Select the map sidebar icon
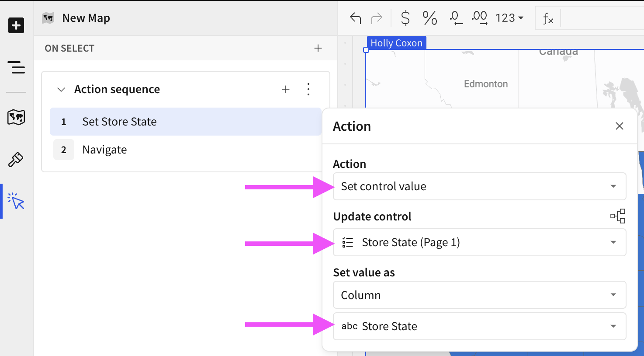644x356 pixels. tap(16, 117)
